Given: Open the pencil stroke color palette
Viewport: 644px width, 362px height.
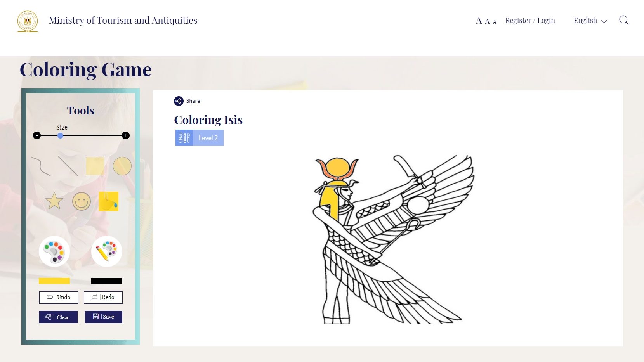Looking at the screenshot, I should pyautogui.click(x=107, y=251).
